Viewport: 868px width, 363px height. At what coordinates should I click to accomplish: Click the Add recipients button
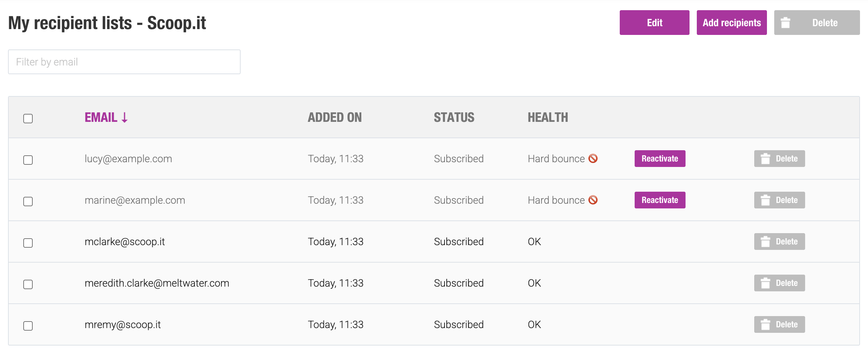coord(732,23)
